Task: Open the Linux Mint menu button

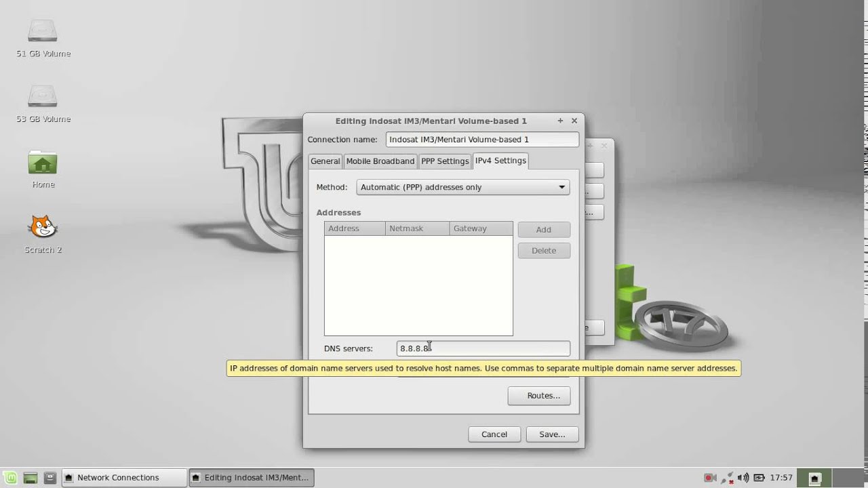Action: point(11,478)
